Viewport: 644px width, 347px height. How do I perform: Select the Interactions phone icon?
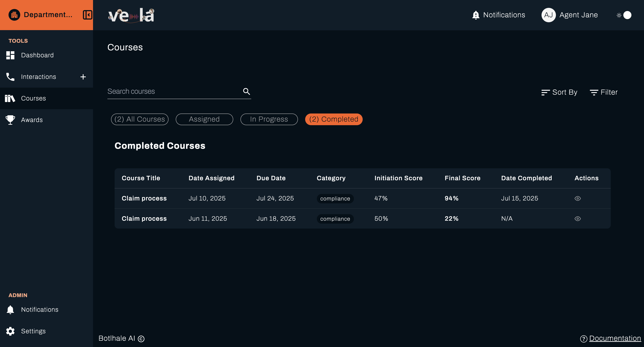(10, 77)
